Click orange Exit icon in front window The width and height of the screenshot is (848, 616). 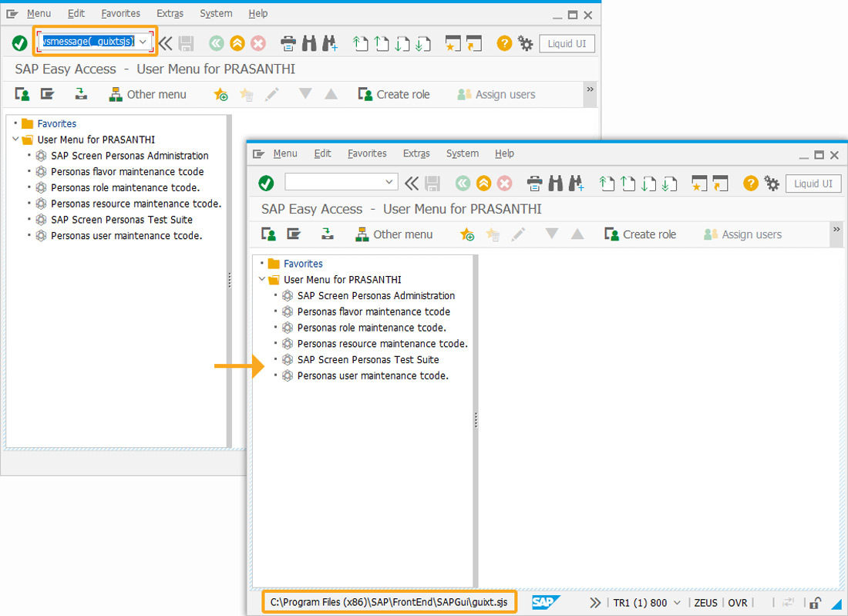tap(483, 183)
